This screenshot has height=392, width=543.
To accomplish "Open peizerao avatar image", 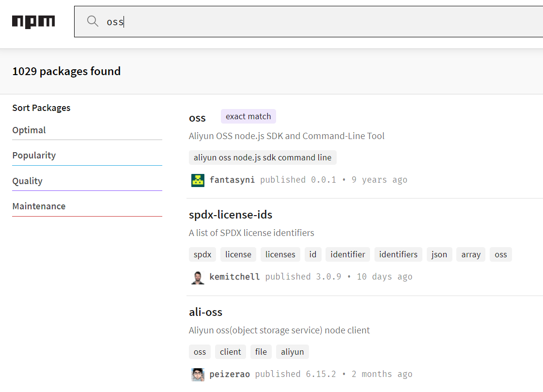I will point(198,375).
